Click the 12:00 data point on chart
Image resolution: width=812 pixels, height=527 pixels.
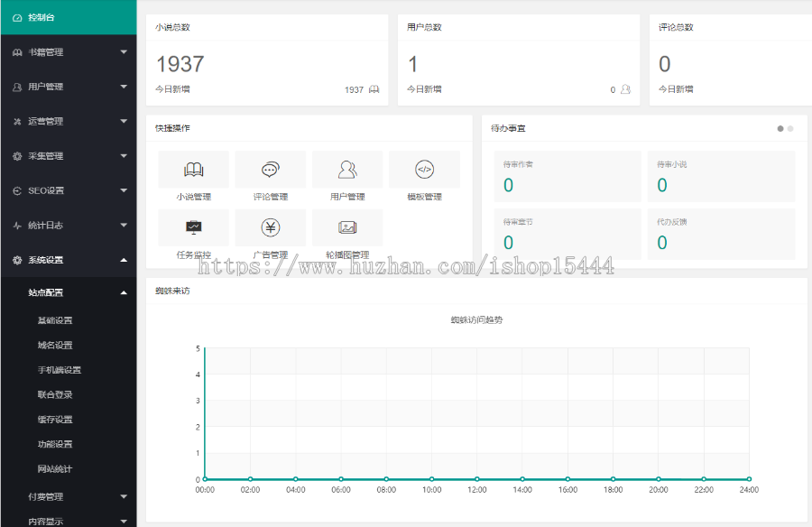point(477,479)
